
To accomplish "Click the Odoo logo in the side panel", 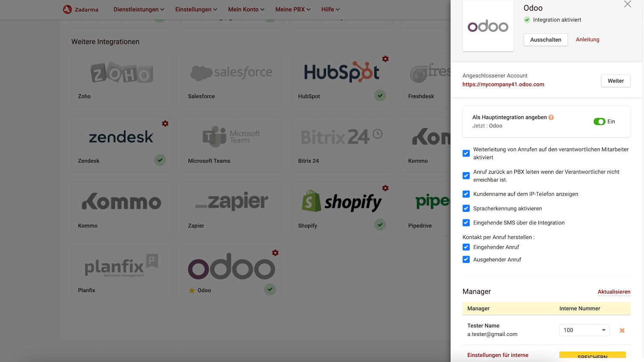I will tap(488, 26).
